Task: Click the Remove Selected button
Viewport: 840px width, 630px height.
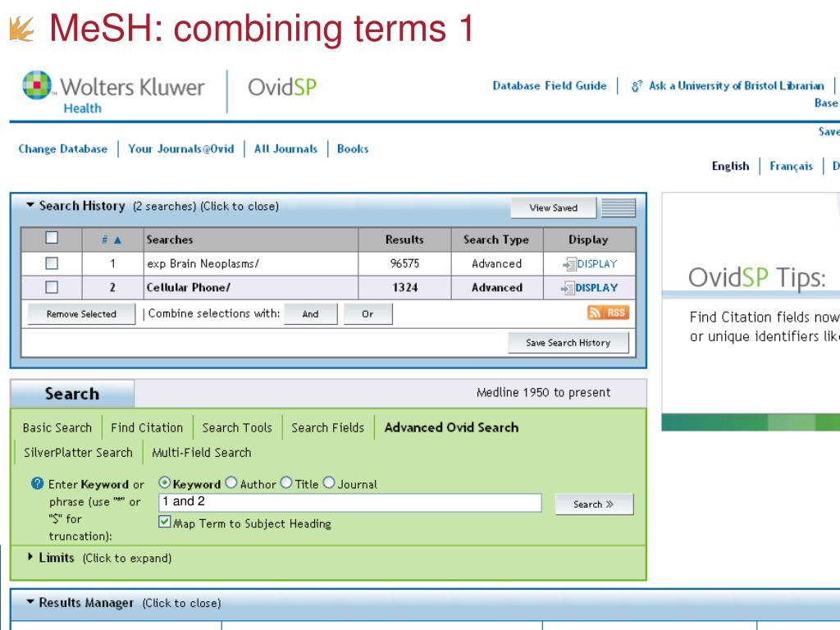Action: point(81,314)
